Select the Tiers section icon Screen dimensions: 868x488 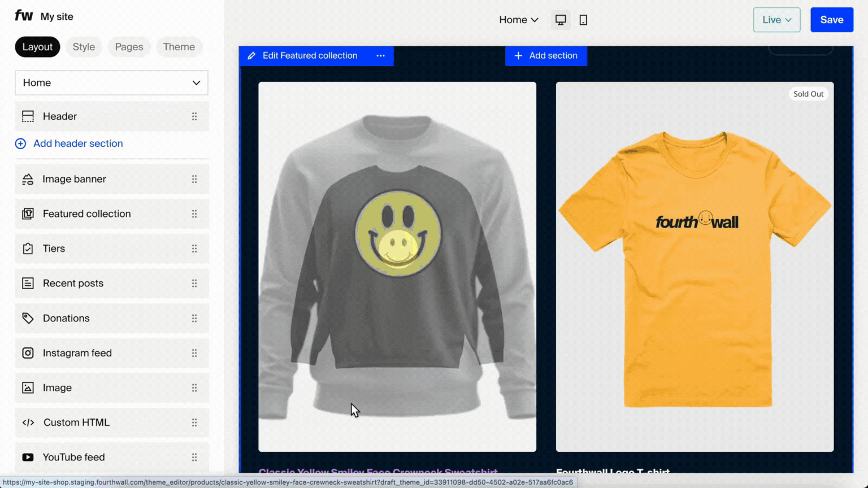click(28, 249)
